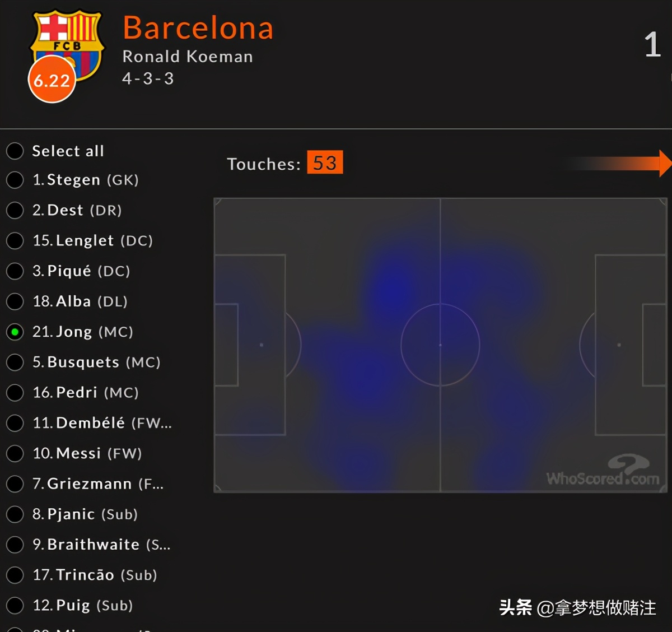Click the Ronald Koeman manager name
Viewport: 672px width, 632px height.
[188, 57]
